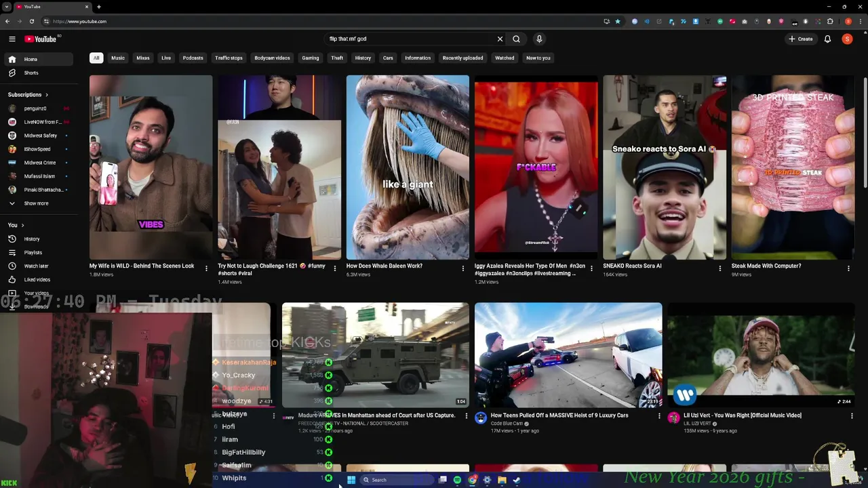Open the Lil Uzi Vert music video thumbnail
The image size is (868, 488).
coord(761,355)
